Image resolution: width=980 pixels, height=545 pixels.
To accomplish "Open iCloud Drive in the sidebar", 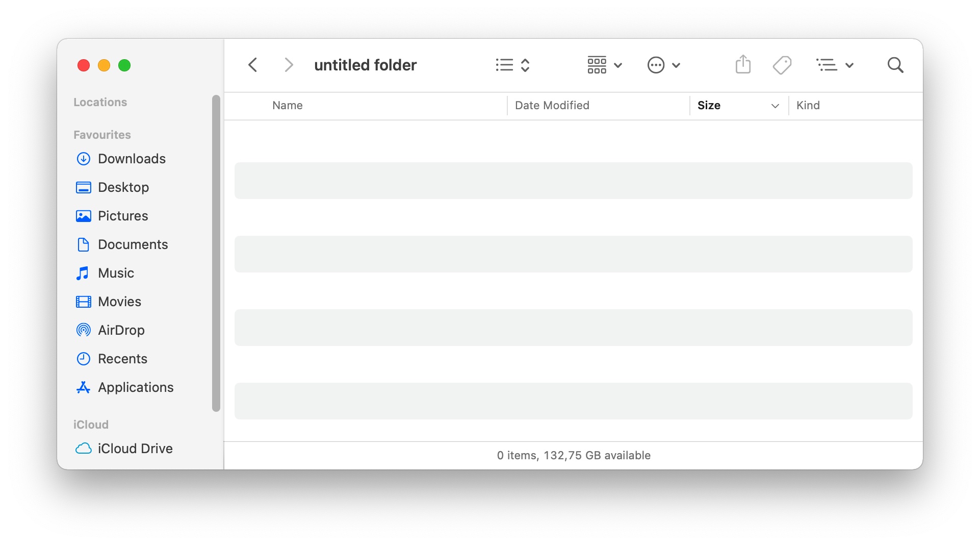I will pos(135,449).
